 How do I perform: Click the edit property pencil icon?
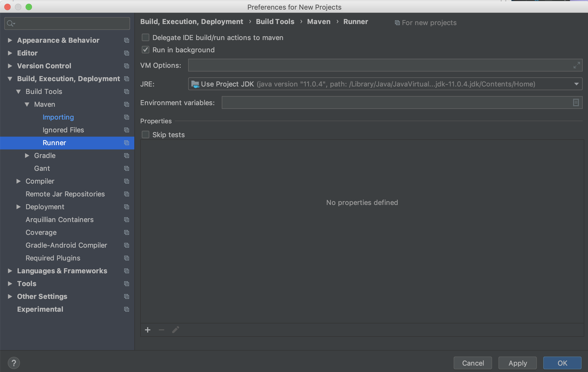click(x=175, y=330)
